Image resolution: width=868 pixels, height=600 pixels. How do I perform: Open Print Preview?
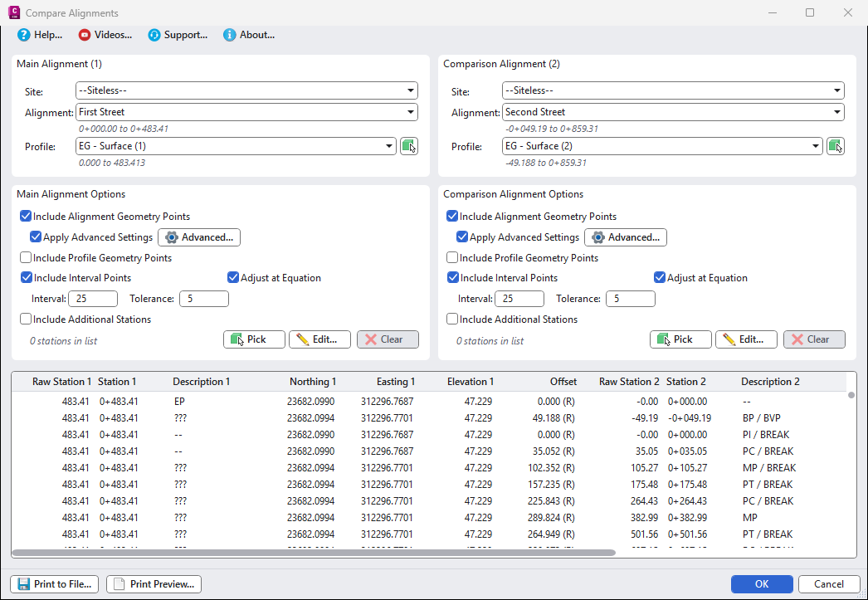click(x=154, y=584)
